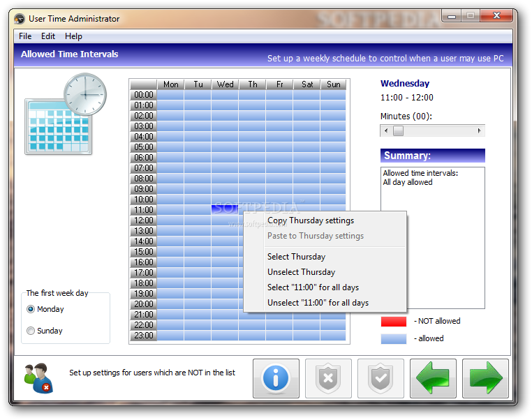Click the shield with checkmark allow button
This screenshot has width=532, height=420.
point(380,378)
